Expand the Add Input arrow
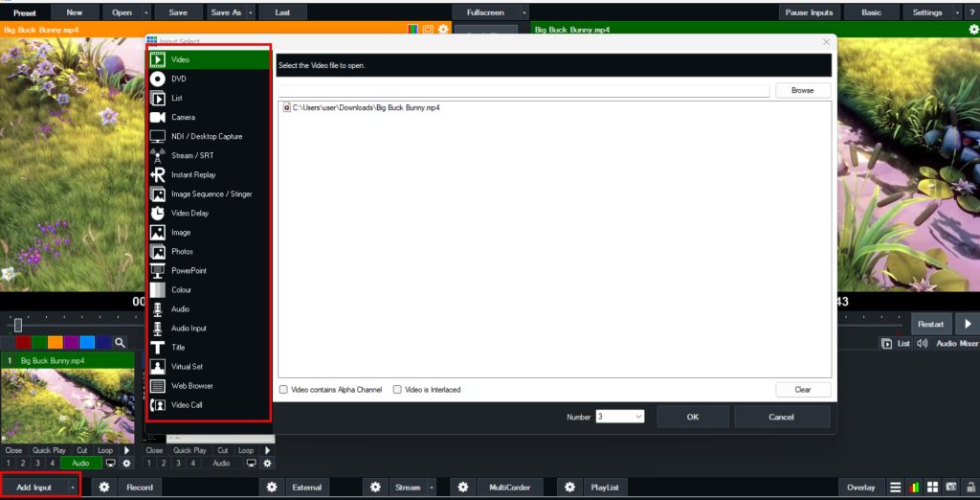 [x=73, y=487]
